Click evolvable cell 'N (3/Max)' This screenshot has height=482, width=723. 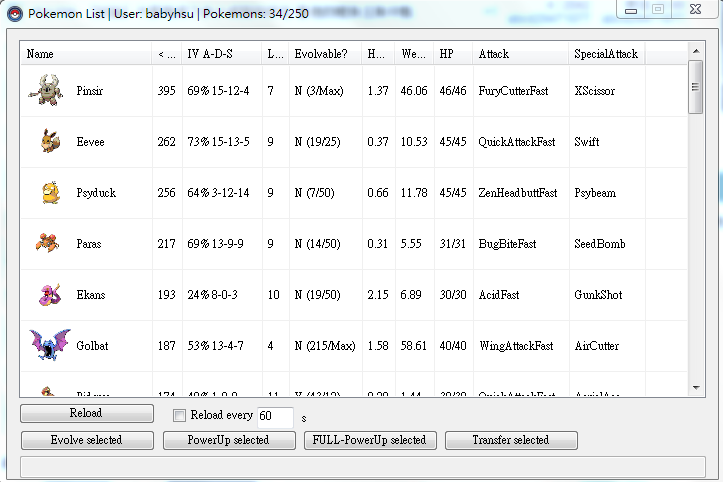pos(319,91)
